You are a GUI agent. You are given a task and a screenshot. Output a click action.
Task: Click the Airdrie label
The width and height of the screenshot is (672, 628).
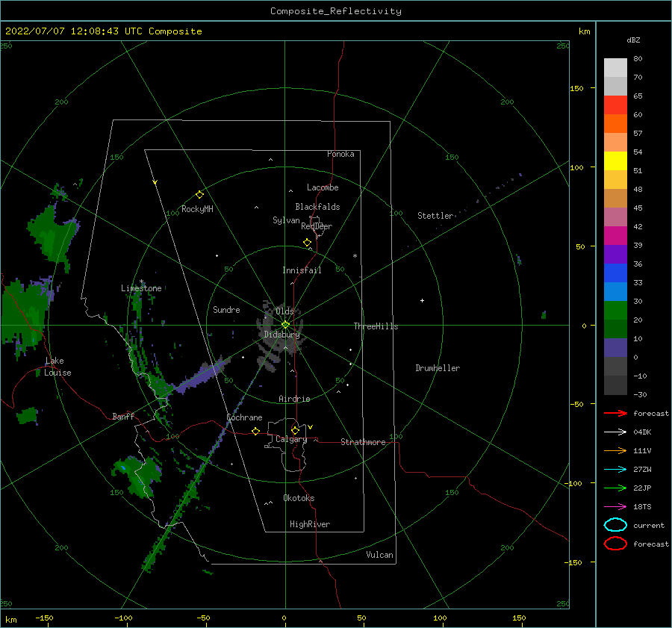coord(294,399)
